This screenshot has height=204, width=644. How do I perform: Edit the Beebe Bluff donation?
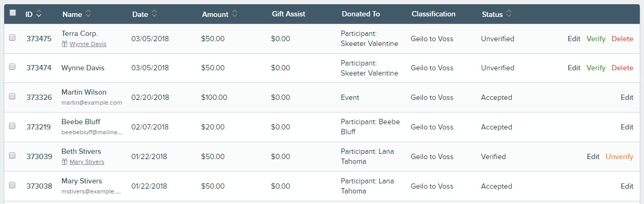(627, 127)
